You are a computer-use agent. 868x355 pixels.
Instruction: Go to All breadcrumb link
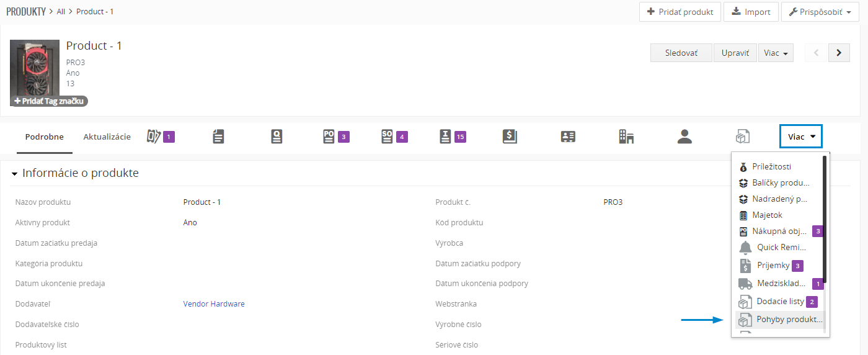tap(61, 11)
